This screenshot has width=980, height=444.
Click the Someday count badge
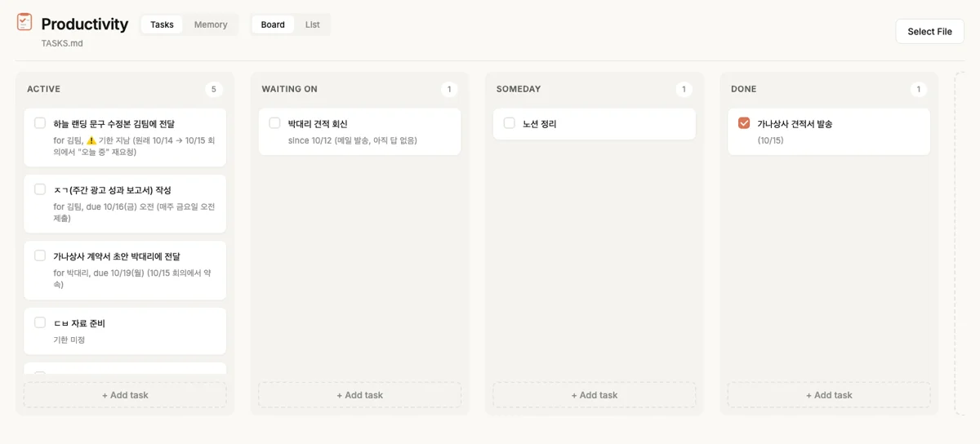click(684, 89)
